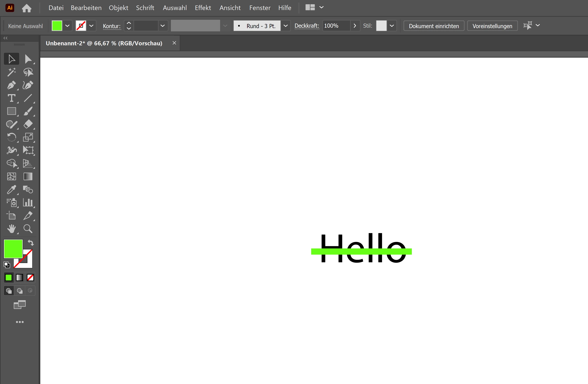Swap fill and stroke colors

pos(31,243)
